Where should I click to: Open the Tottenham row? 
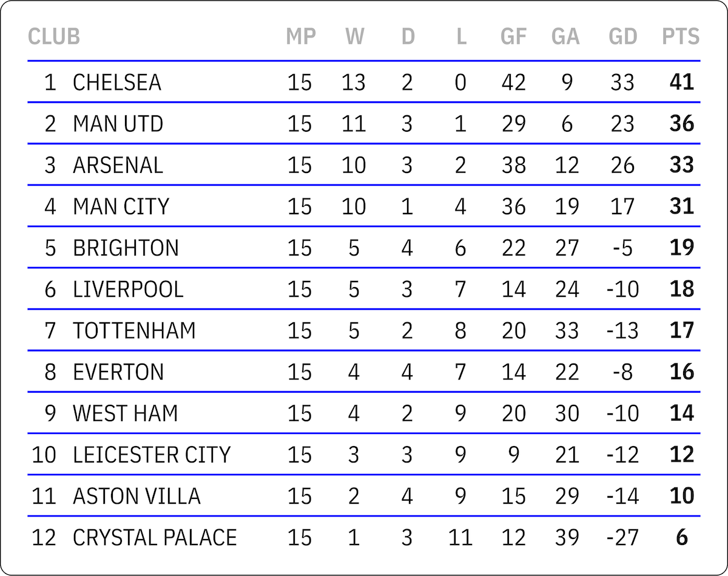134,331
